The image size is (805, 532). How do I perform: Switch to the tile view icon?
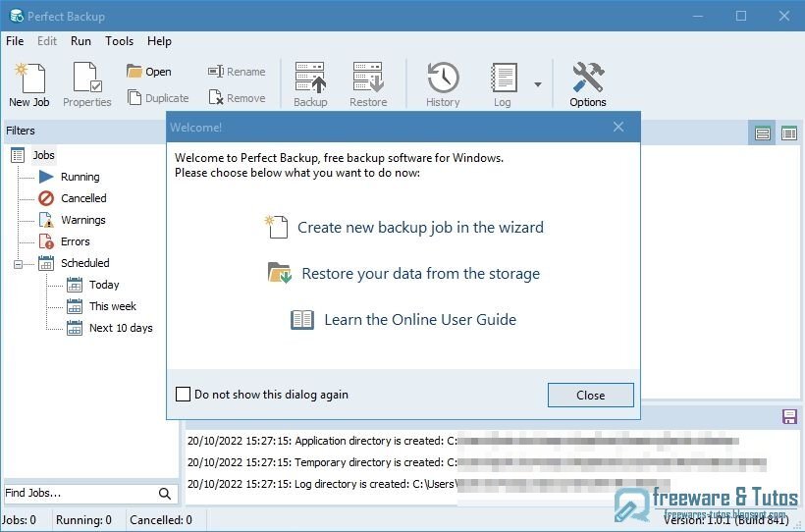coord(763,133)
